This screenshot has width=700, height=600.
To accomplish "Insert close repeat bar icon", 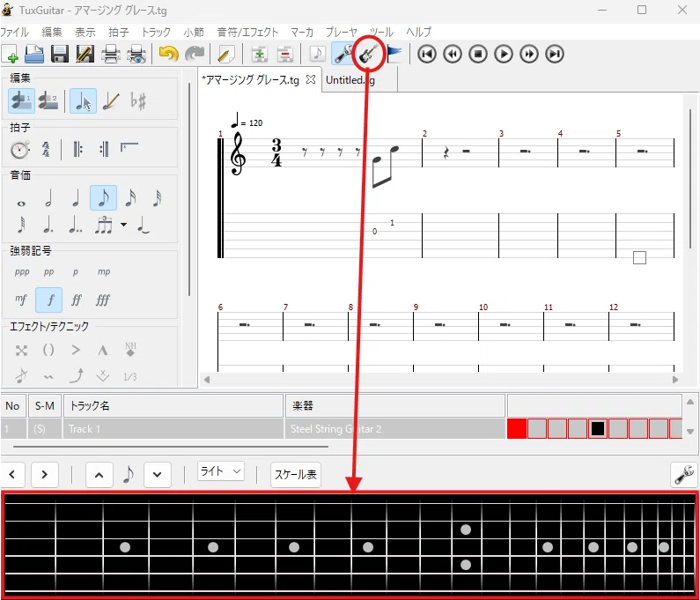I will click(x=104, y=149).
